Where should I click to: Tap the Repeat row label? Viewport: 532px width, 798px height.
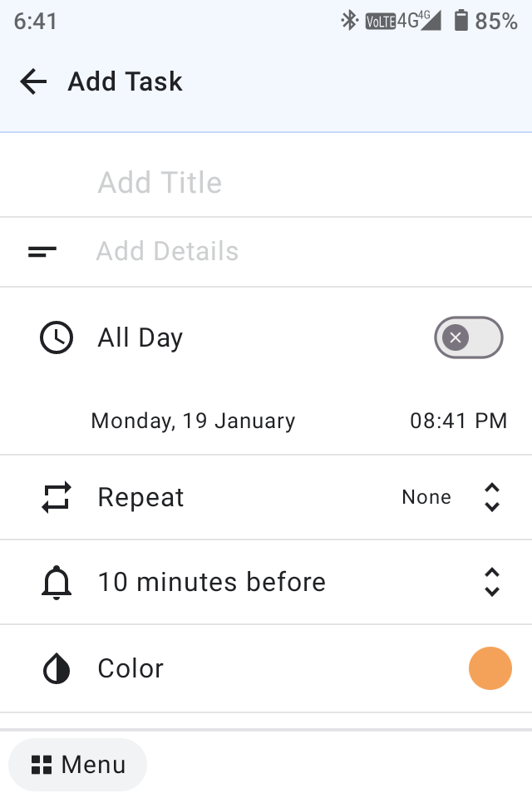pos(141,497)
